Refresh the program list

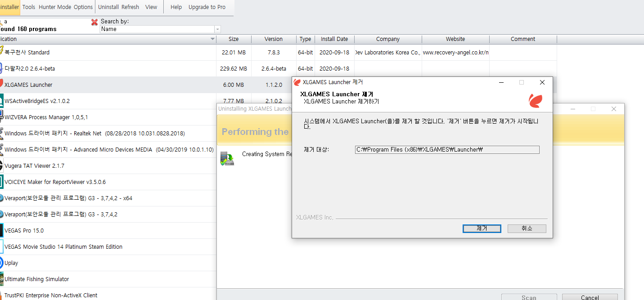pos(131,7)
